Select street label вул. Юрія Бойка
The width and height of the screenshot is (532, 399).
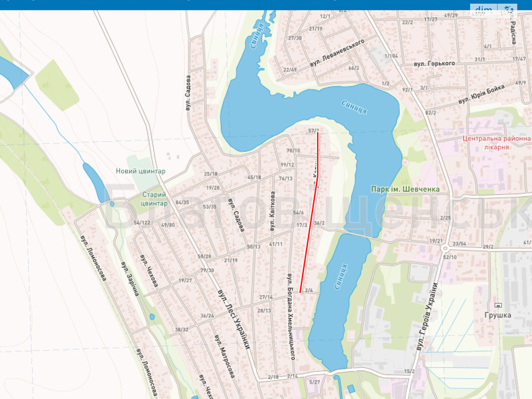[481, 94]
